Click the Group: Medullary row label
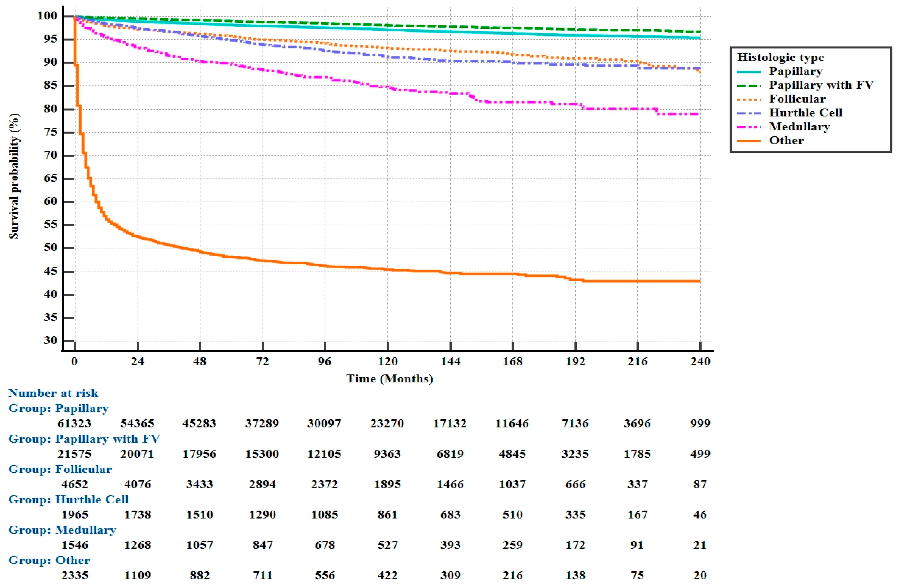 (x=62, y=530)
